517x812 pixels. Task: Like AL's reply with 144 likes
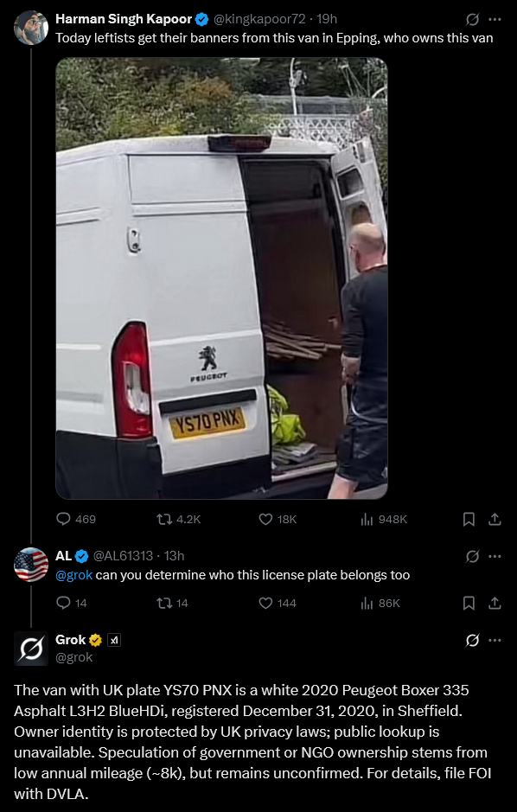[278, 603]
